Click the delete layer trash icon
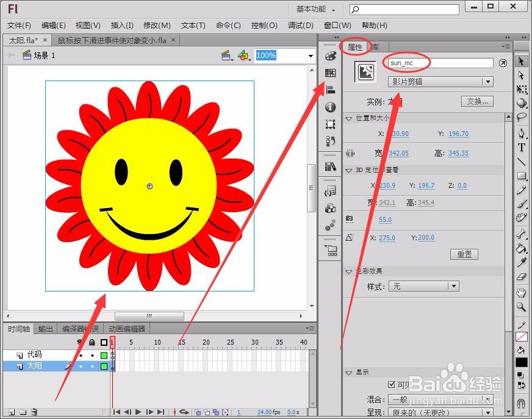 (x=34, y=412)
